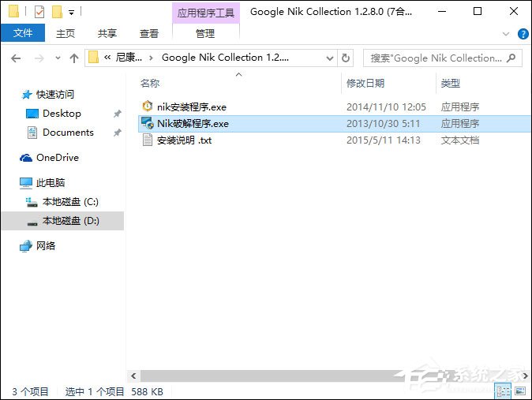Select the file 安装说明 .txt

(x=184, y=140)
